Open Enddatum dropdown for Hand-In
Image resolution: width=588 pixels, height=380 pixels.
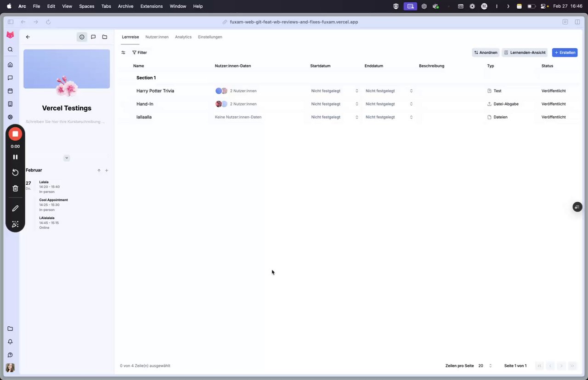(x=389, y=104)
